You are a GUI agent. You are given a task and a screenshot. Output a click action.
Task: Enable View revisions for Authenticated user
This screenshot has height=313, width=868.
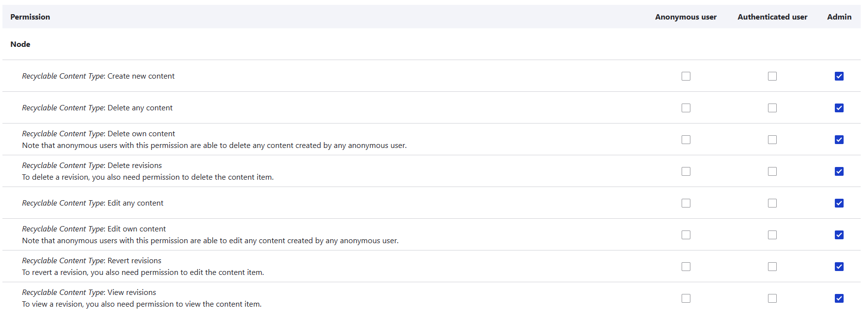pyautogui.click(x=772, y=298)
